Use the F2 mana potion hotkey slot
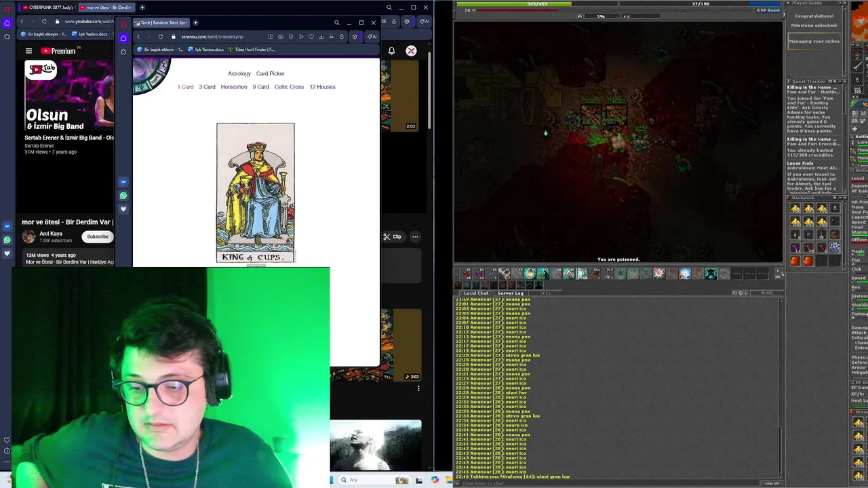868x488 pixels. click(480, 274)
